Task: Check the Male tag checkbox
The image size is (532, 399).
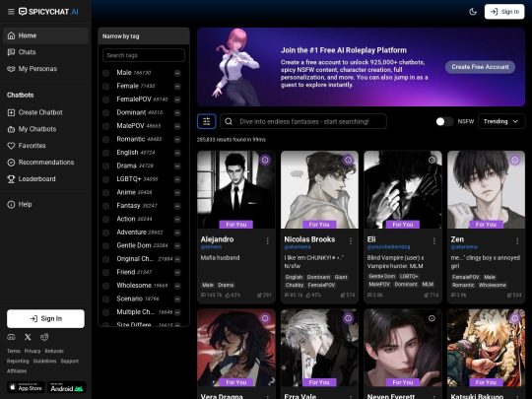Action: [105, 73]
